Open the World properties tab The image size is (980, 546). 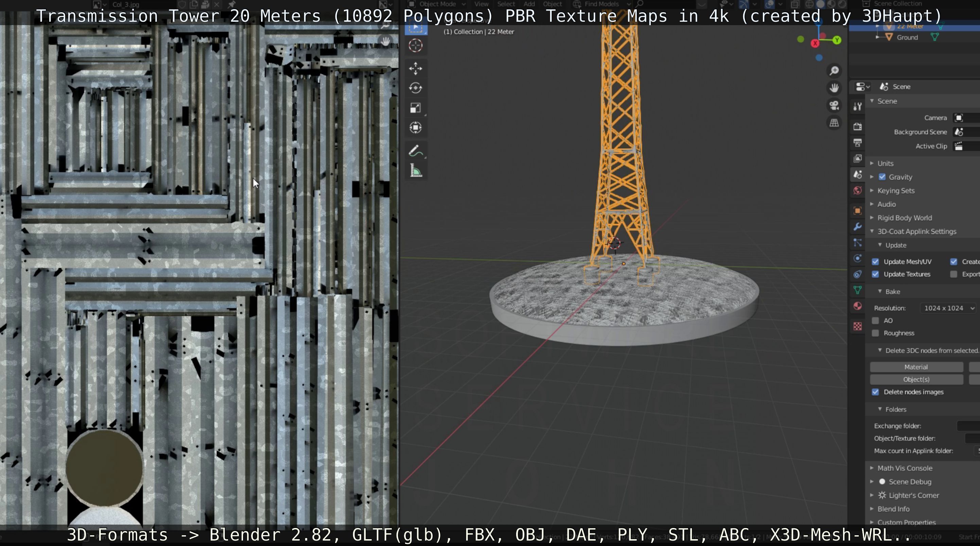pyautogui.click(x=858, y=190)
